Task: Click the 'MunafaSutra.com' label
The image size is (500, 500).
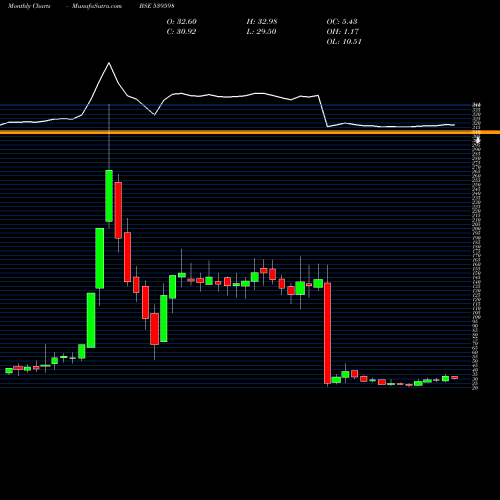Action: click(97, 6)
